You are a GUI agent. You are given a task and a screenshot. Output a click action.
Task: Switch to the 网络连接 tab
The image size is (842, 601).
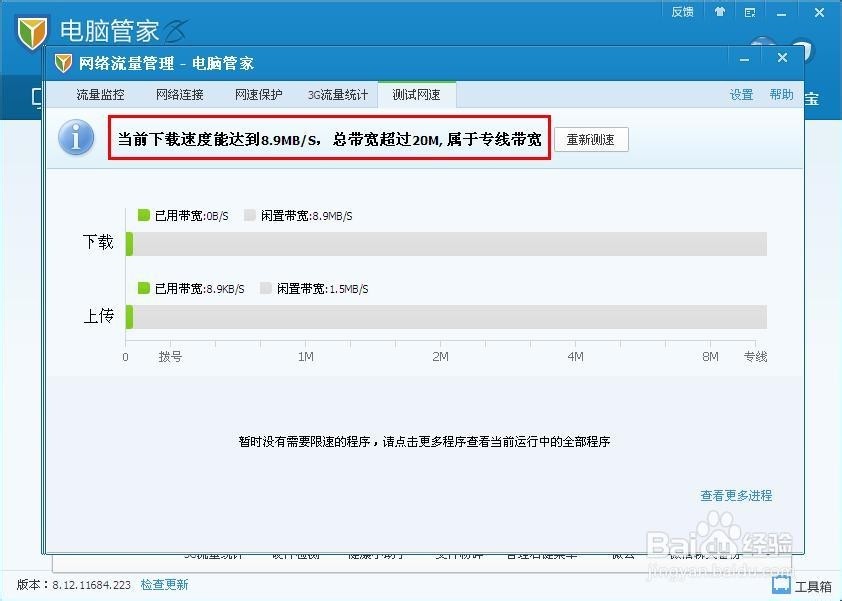179,93
